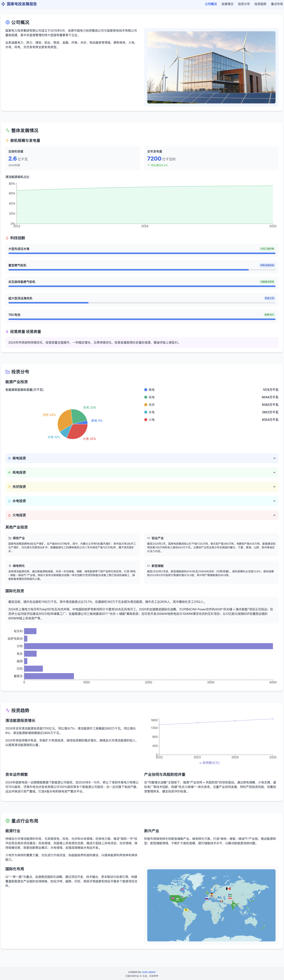Click the TBC电池 progress bar
The height and width of the screenshot is (980, 284).
[142, 319]
